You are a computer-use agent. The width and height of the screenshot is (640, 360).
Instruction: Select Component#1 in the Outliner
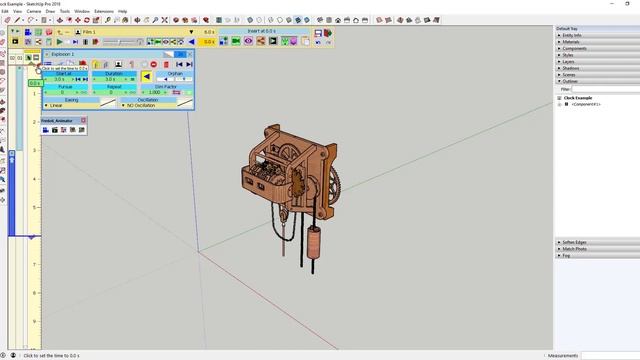point(586,104)
